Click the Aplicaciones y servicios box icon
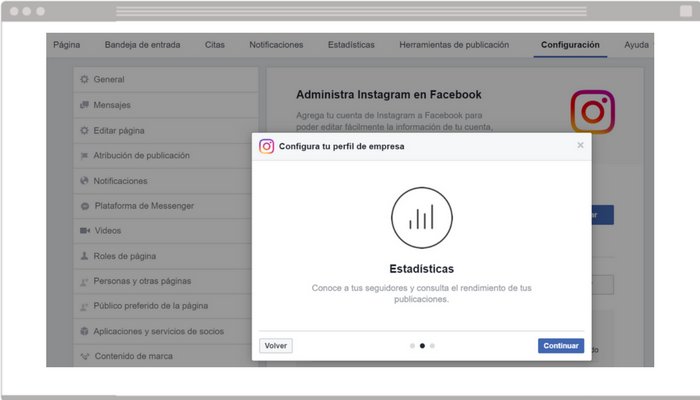 (84, 331)
